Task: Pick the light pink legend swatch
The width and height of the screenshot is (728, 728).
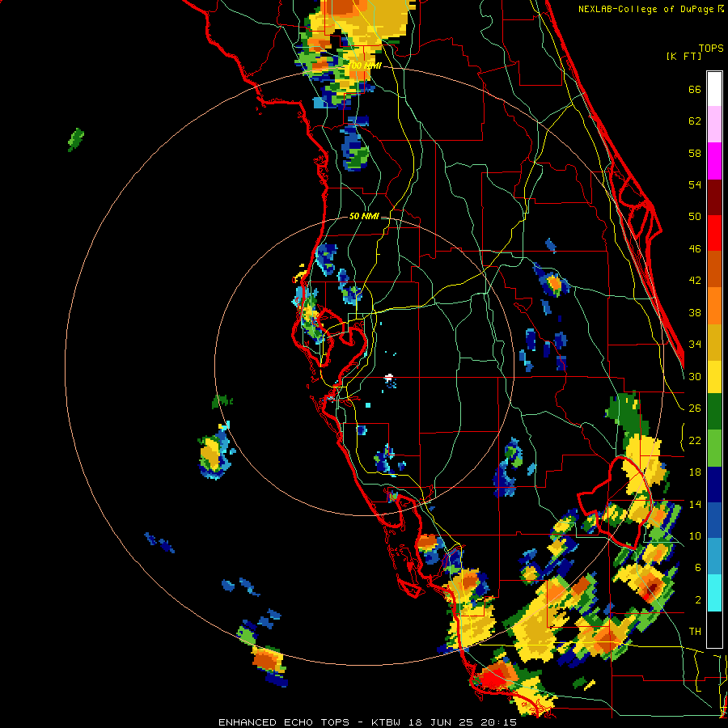Action: (x=714, y=124)
